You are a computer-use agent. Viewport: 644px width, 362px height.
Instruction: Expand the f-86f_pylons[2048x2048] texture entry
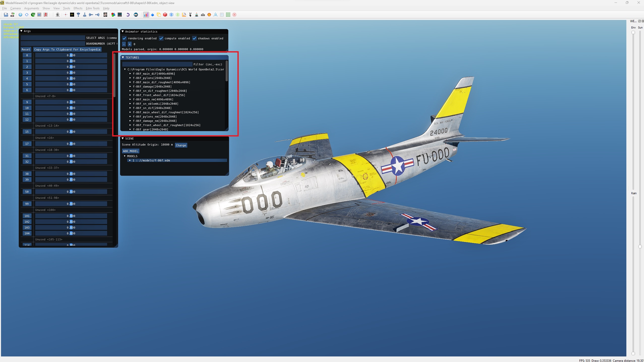coord(130,78)
